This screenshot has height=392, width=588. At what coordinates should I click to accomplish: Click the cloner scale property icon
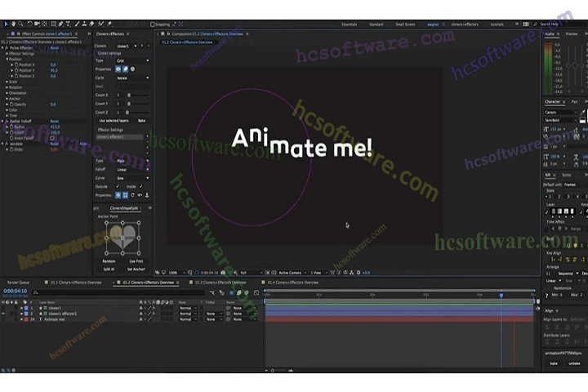tap(125, 69)
